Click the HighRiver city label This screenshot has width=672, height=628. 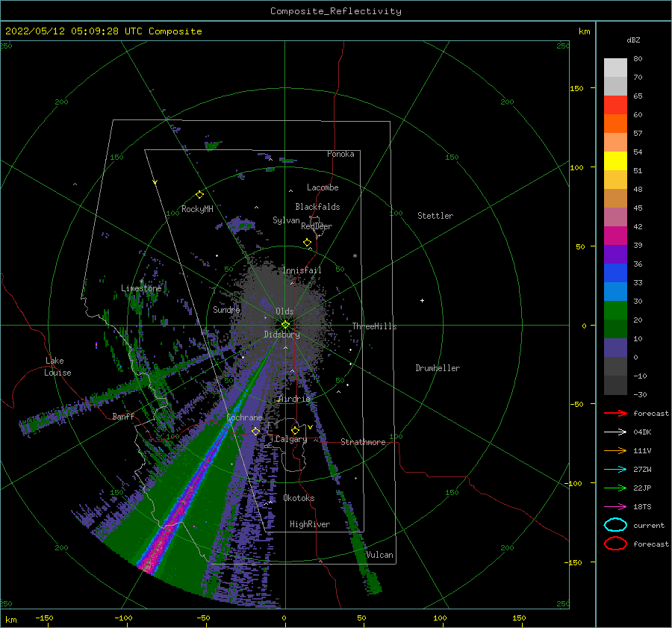pos(310,524)
